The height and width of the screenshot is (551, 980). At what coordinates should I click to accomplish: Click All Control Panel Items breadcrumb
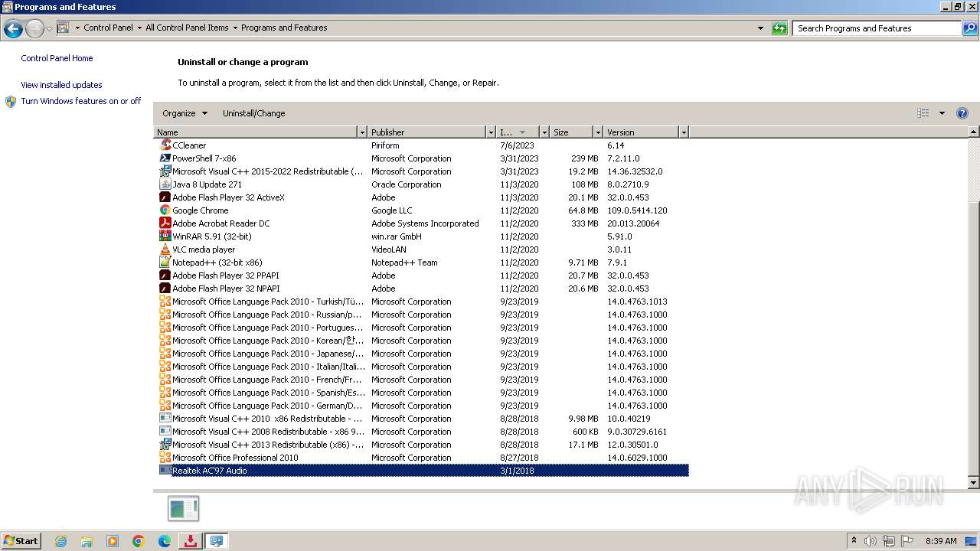click(187, 28)
